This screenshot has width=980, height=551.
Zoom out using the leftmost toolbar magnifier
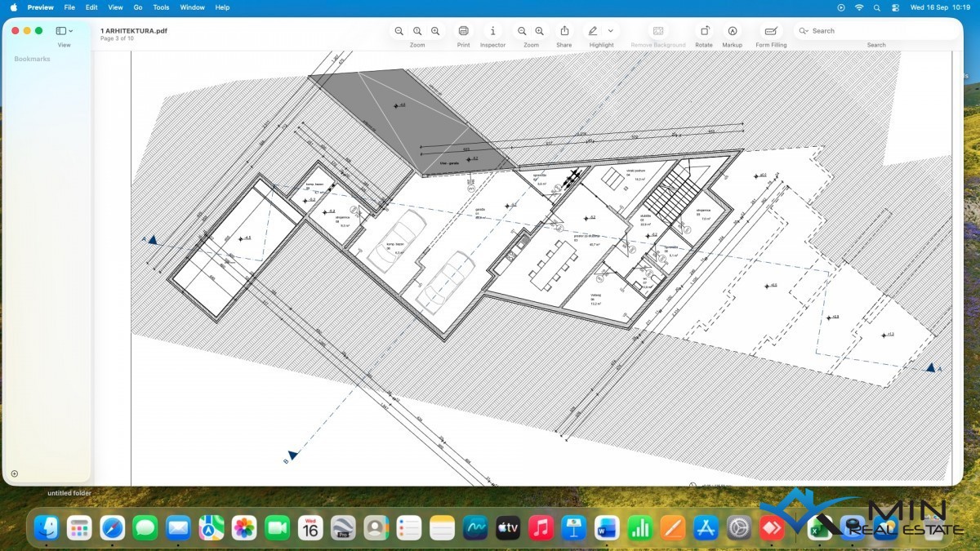[399, 31]
